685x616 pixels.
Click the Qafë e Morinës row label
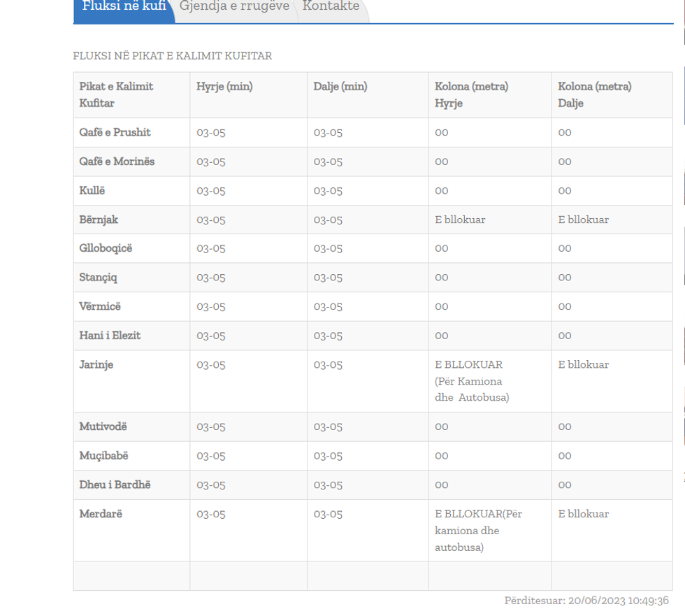[117, 162]
